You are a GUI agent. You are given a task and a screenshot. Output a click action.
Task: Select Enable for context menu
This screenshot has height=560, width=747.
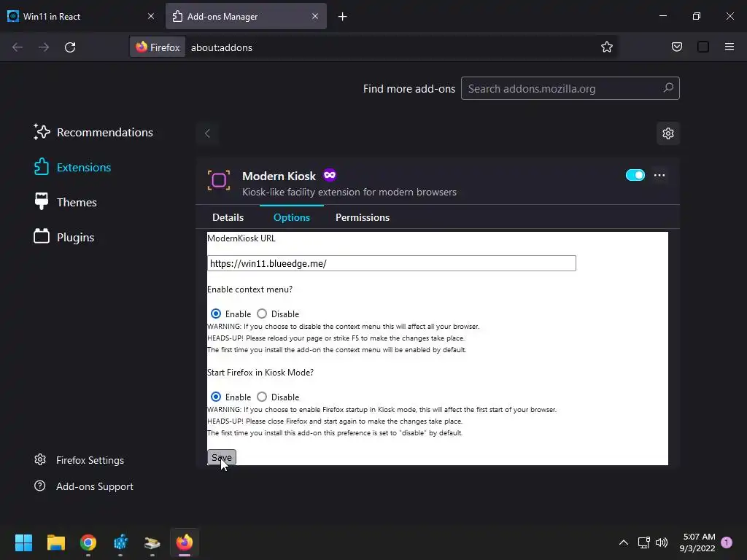coord(216,314)
